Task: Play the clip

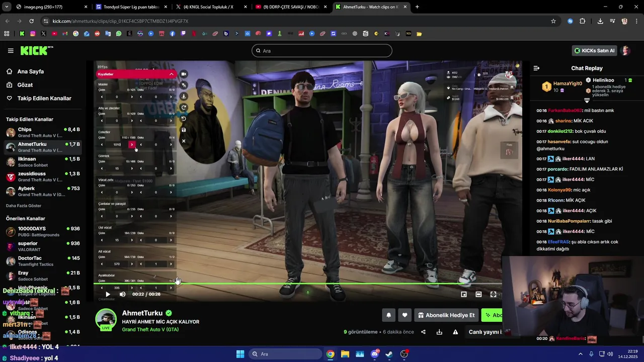Action: pos(108,294)
